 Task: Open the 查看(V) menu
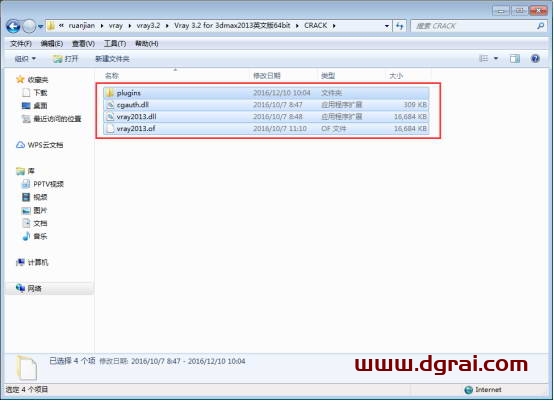pos(83,43)
